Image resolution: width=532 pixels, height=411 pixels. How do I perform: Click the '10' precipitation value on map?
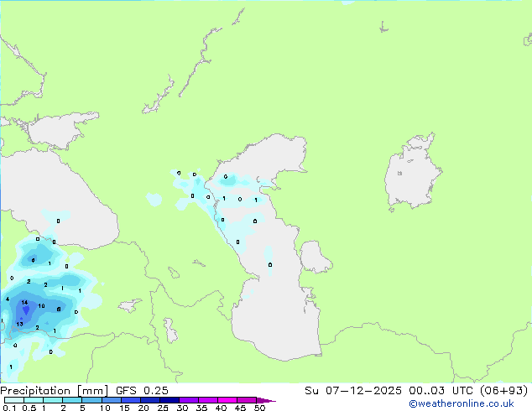point(41,306)
